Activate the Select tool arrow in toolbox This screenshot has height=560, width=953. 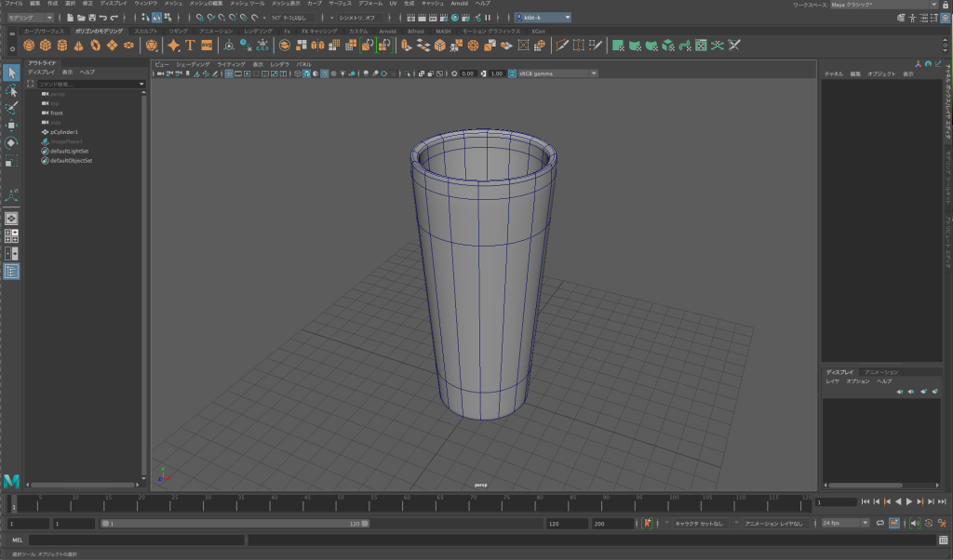pyautogui.click(x=11, y=73)
